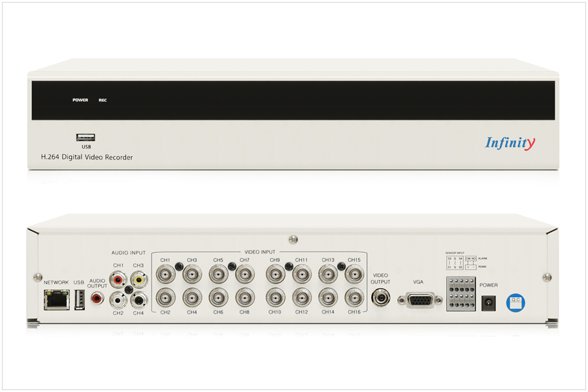The image size is (588, 392).
Task: Select the red CH1 audio input jack
Action: point(118,281)
